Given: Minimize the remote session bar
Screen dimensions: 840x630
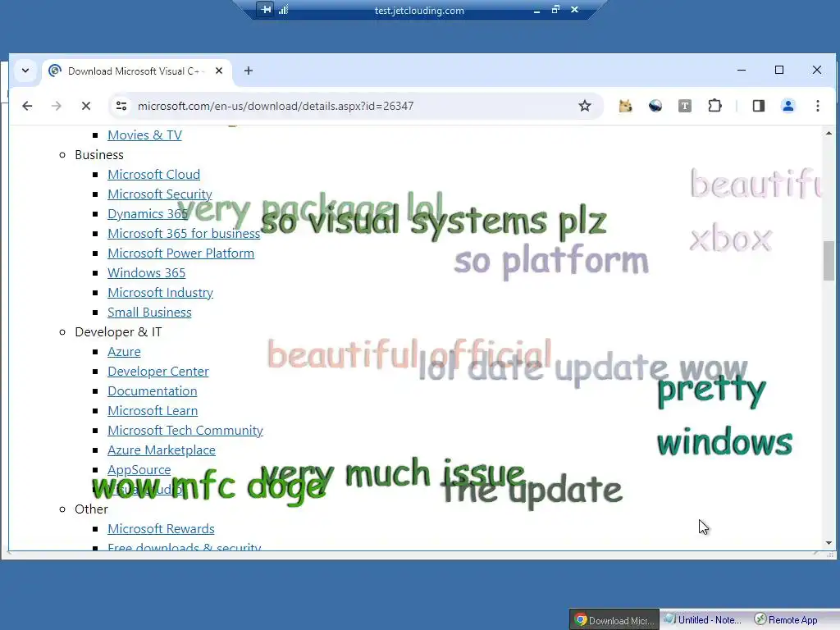Looking at the screenshot, I should 536,10.
